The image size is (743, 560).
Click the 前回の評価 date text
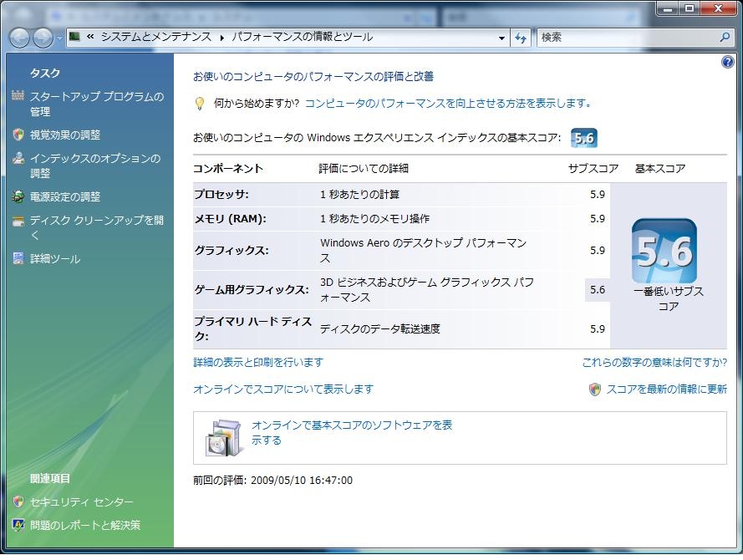(x=273, y=481)
